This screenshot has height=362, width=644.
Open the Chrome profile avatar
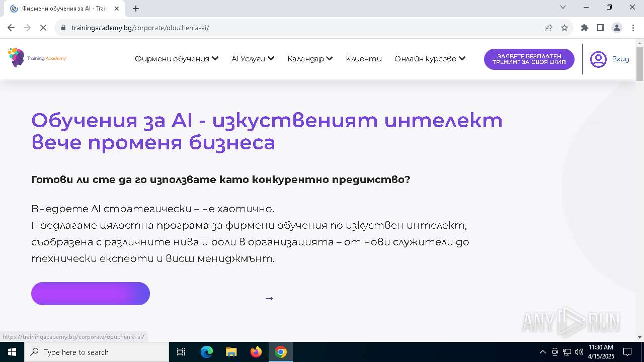[x=617, y=28]
